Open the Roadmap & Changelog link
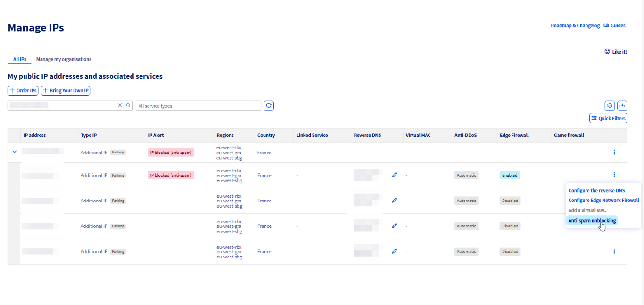The height and width of the screenshot is (305, 644). pos(575,26)
